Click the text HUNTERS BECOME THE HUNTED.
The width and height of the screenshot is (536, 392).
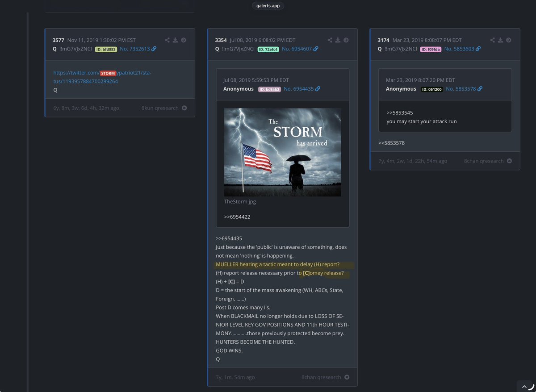(255, 342)
